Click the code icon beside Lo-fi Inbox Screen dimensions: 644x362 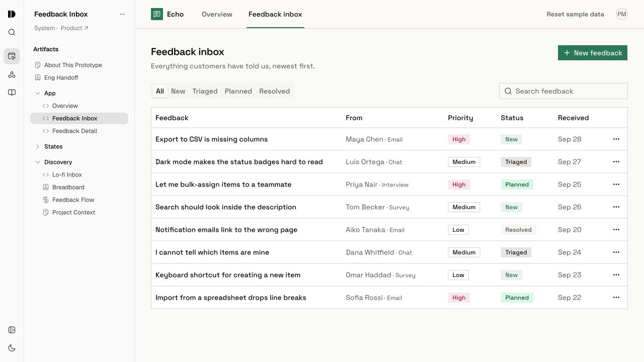coord(46,174)
